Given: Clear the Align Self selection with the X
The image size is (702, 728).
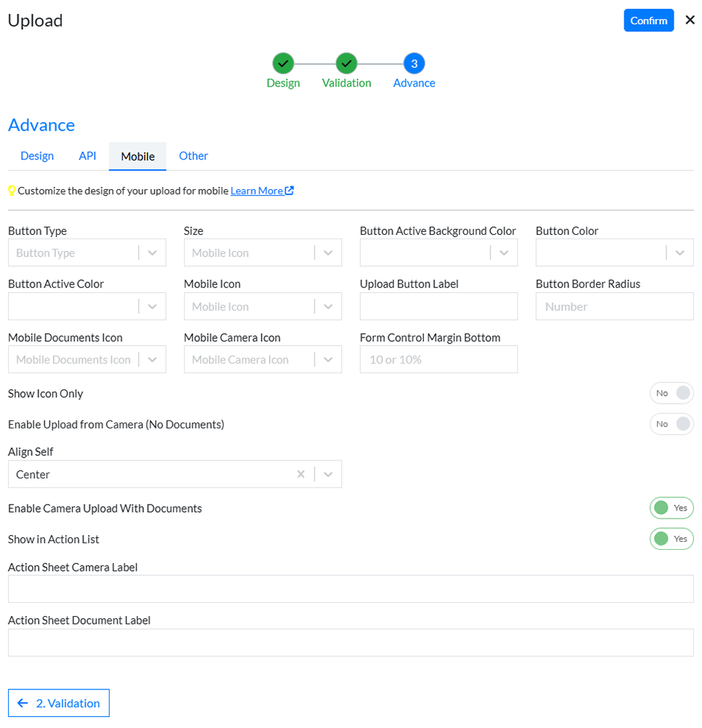Looking at the screenshot, I should pyautogui.click(x=301, y=474).
